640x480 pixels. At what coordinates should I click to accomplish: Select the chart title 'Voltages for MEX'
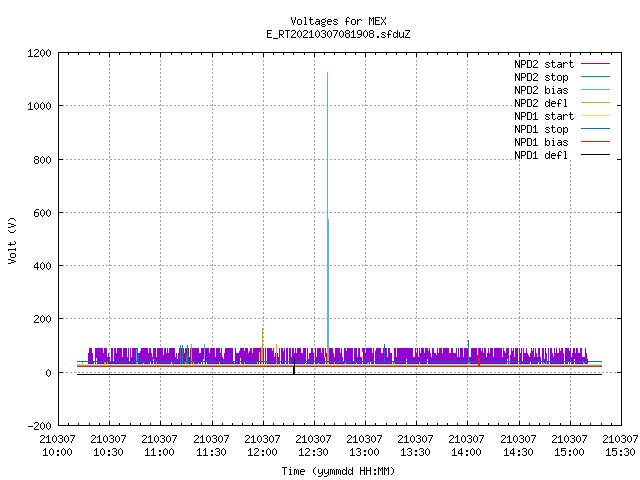point(338,21)
